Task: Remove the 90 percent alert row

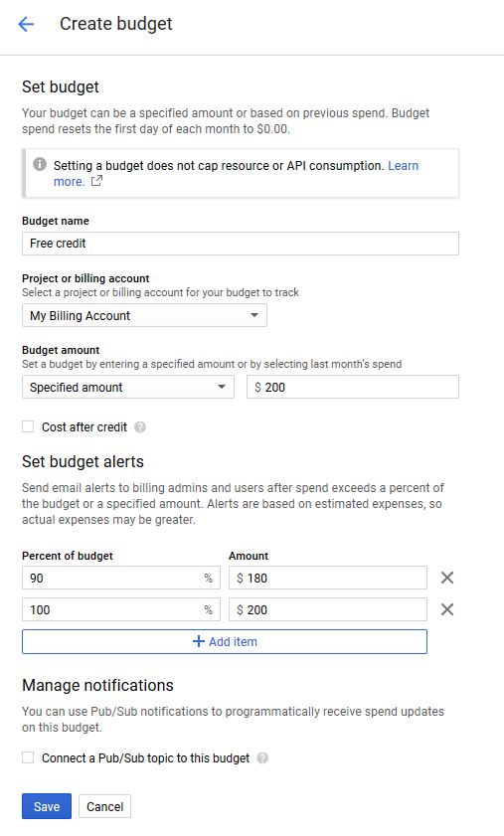Action: click(x=447, y=578)
